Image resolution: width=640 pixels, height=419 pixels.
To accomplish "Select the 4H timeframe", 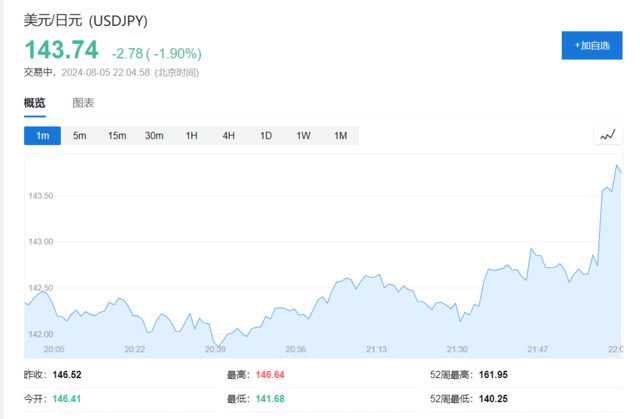I will click(x=229, y=135).
